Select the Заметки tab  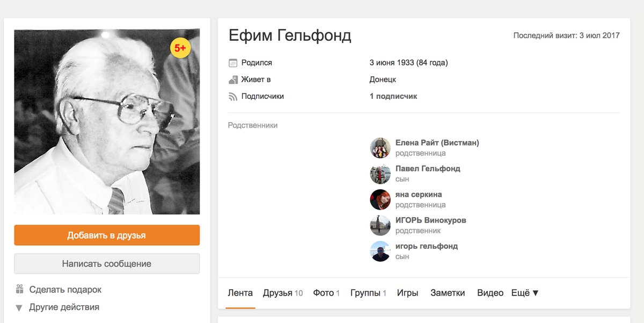448,292
